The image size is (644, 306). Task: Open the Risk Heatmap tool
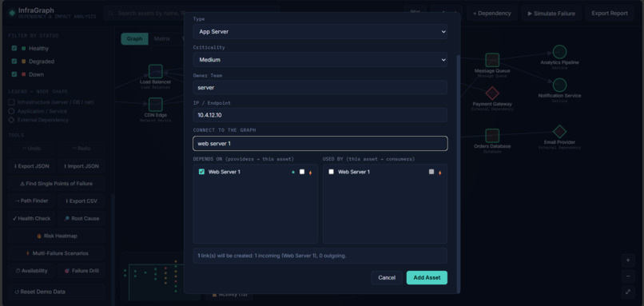56,236
